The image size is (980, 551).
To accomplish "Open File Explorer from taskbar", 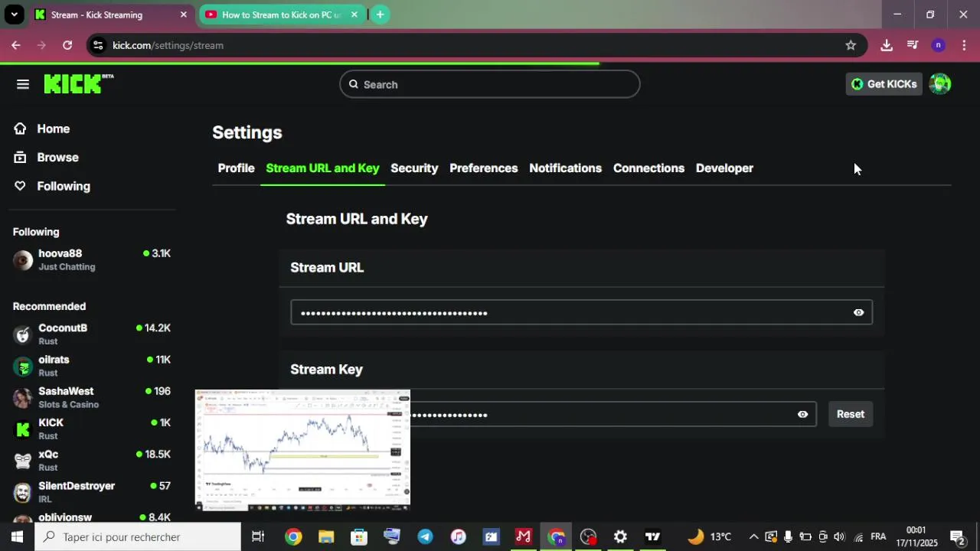I will [326, 536].
